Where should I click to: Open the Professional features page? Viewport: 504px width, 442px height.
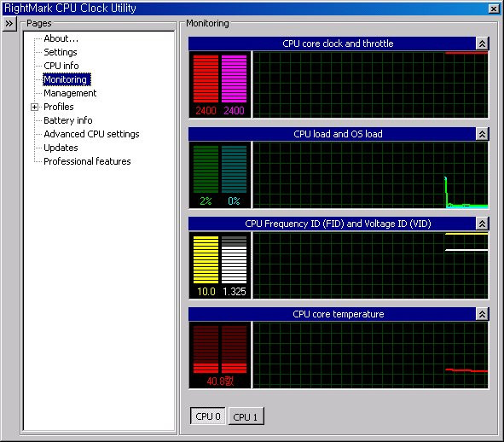click(x=88, y=161)
